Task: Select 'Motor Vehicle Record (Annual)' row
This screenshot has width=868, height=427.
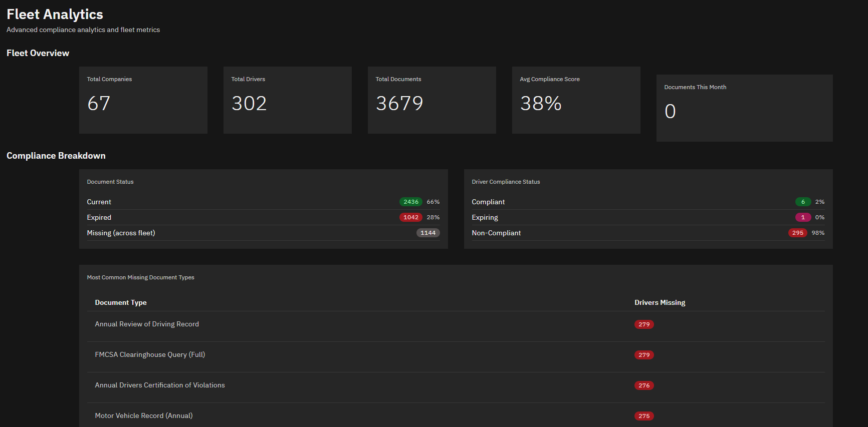Action: (456, 415)
